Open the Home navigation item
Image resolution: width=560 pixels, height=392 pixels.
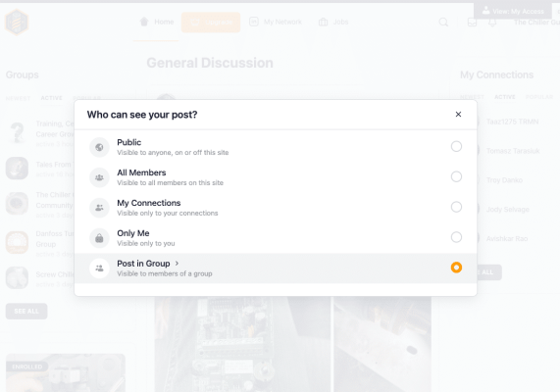click(x=157, y=22)
